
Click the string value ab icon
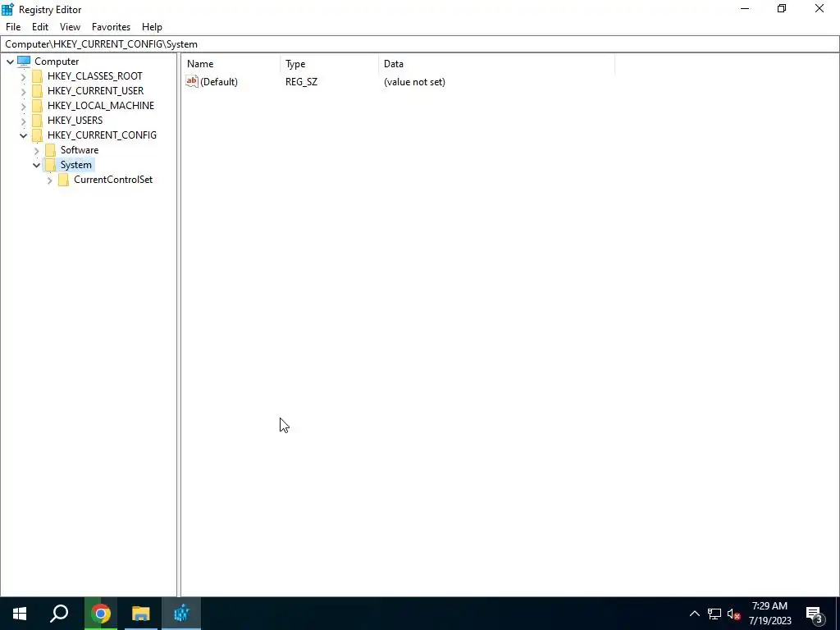pyautogui.click(x=192, y=81)
